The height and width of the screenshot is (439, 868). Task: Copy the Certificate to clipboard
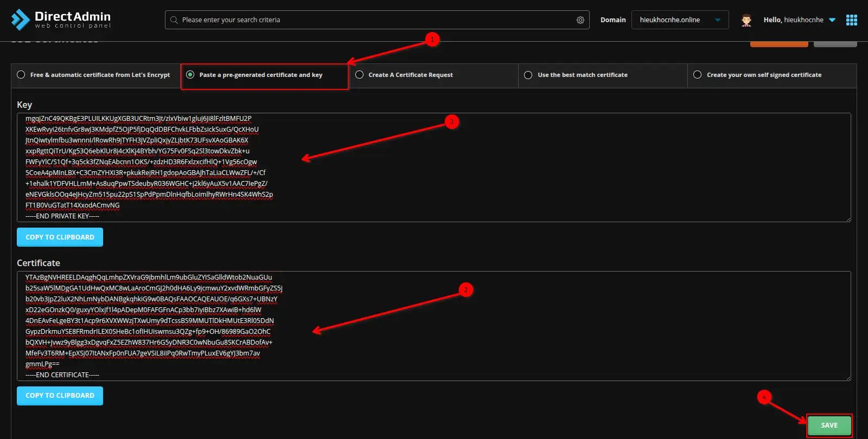point(60,396)
